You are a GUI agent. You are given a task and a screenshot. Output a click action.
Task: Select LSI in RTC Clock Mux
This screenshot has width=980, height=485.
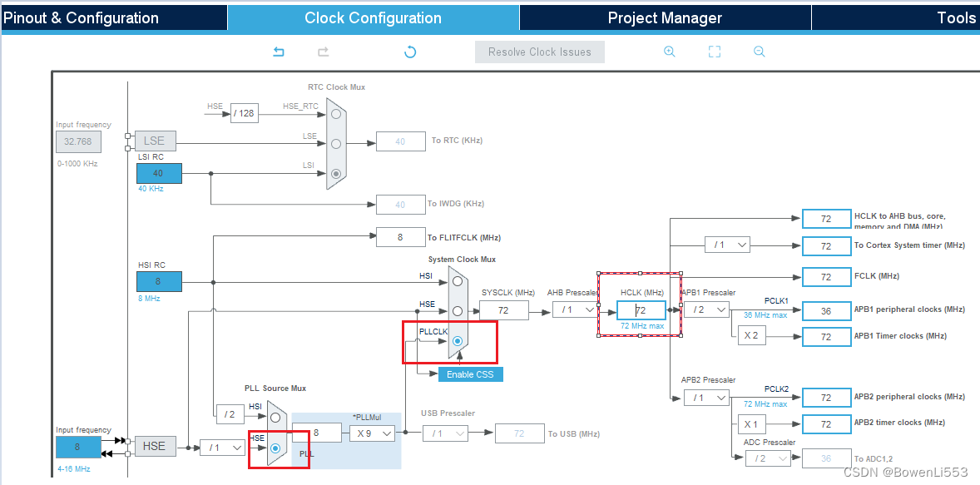[x=336, y=174]
